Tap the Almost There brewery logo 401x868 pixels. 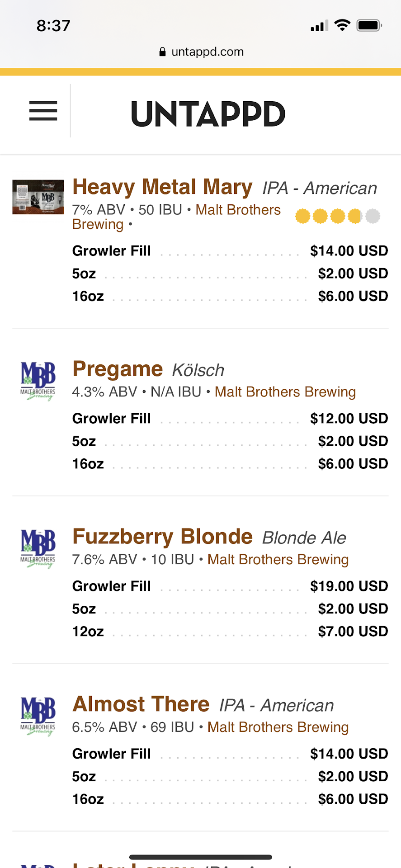[38, 716]
